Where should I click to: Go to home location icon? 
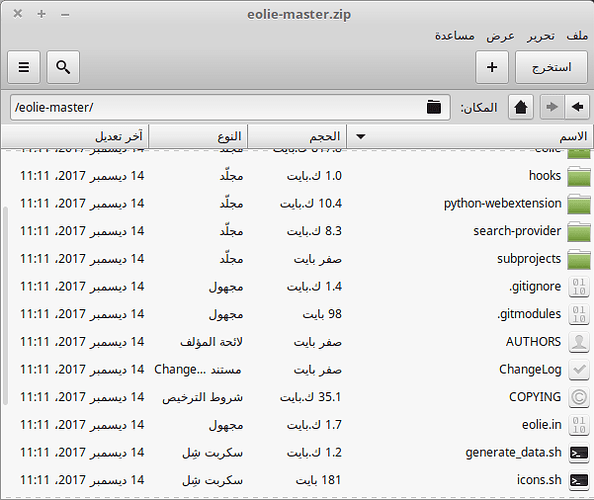(521, 107)
